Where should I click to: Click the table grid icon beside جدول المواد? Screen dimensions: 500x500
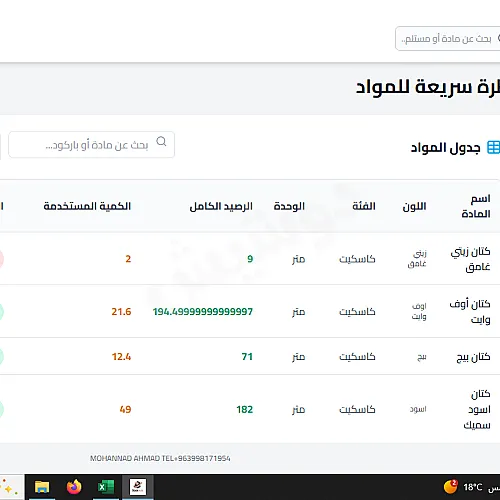[493, 147]
